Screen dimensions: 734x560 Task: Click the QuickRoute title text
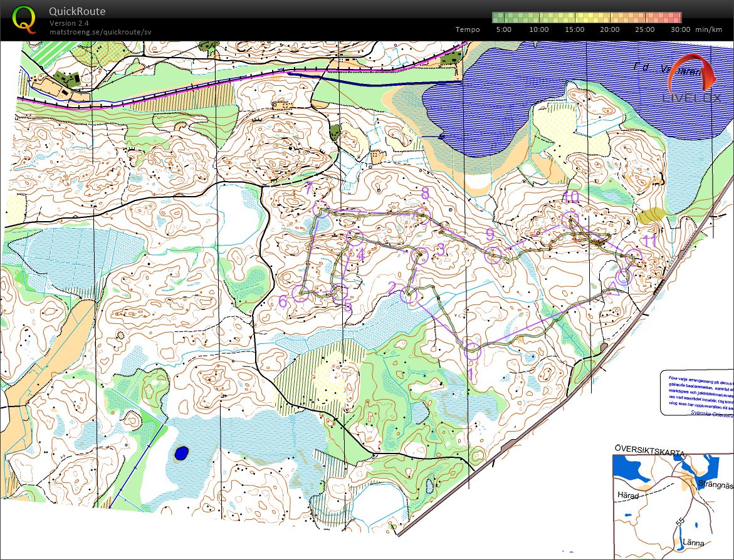(77, 11)
